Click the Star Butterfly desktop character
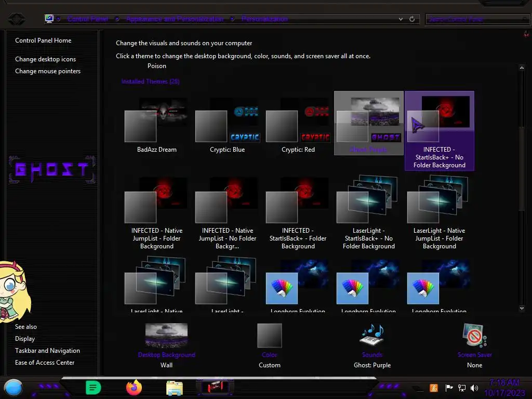This screenshot has width=532, height=399. click(14, 292)
